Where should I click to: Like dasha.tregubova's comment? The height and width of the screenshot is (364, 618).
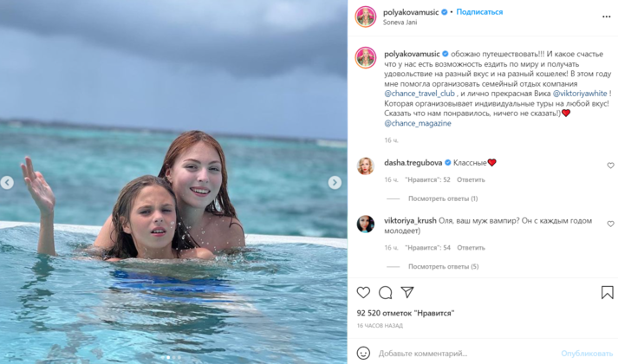610,166
